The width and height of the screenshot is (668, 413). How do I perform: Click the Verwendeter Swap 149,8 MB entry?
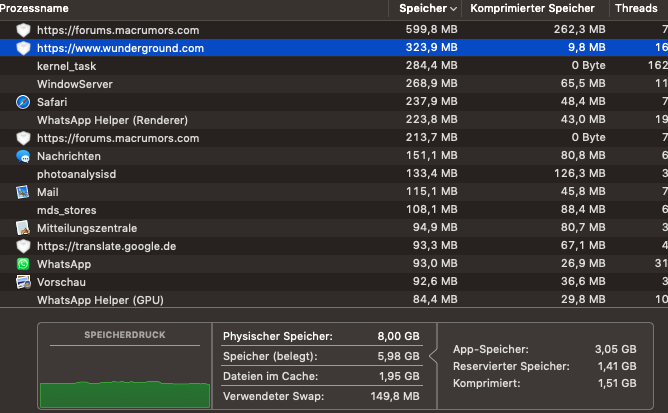click(321, 396)
